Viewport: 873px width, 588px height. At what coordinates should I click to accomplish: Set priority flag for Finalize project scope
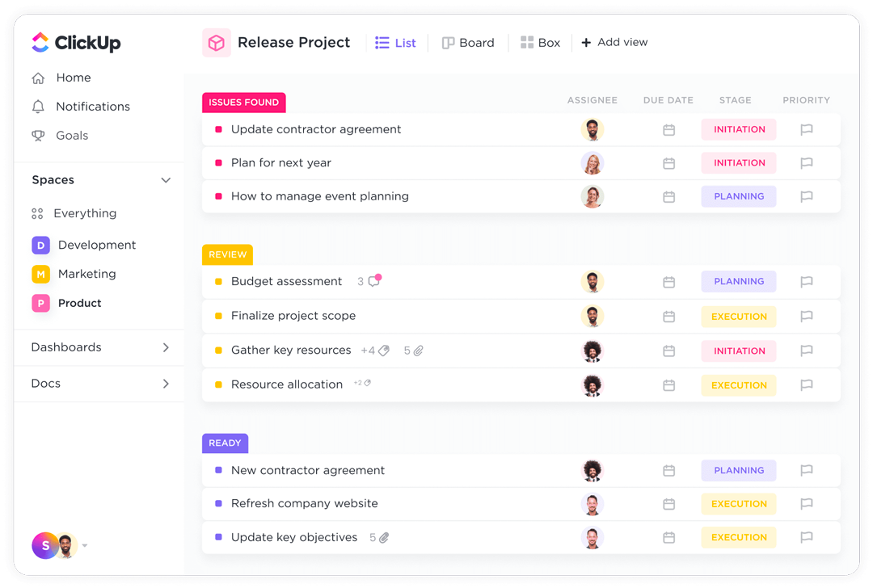[806, 317]
